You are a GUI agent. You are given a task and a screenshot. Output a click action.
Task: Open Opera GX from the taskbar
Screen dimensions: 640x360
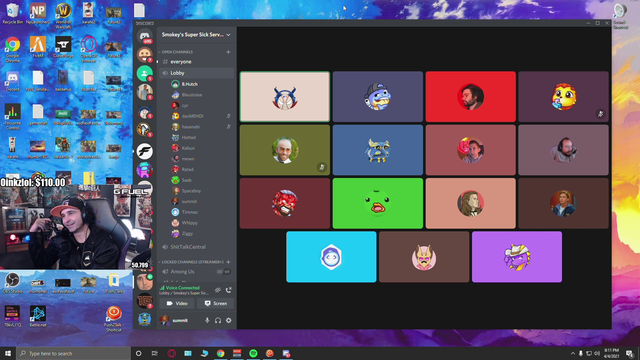pos(171,353)
